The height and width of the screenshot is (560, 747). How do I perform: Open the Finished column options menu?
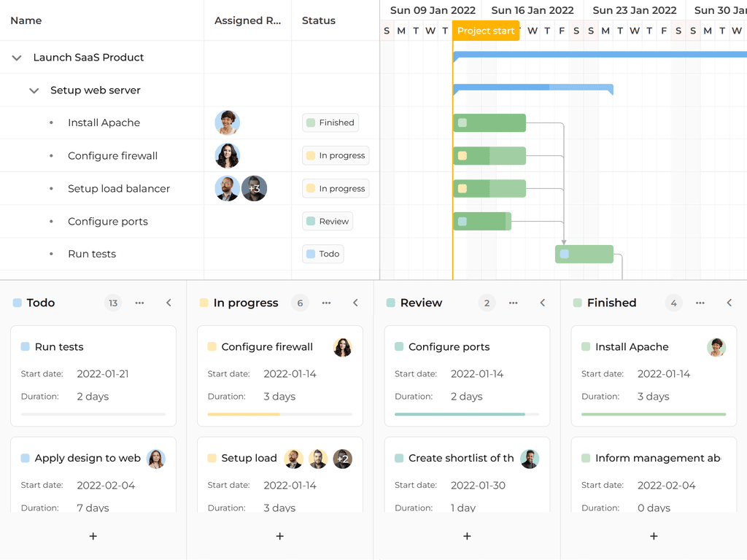(700, 303)
